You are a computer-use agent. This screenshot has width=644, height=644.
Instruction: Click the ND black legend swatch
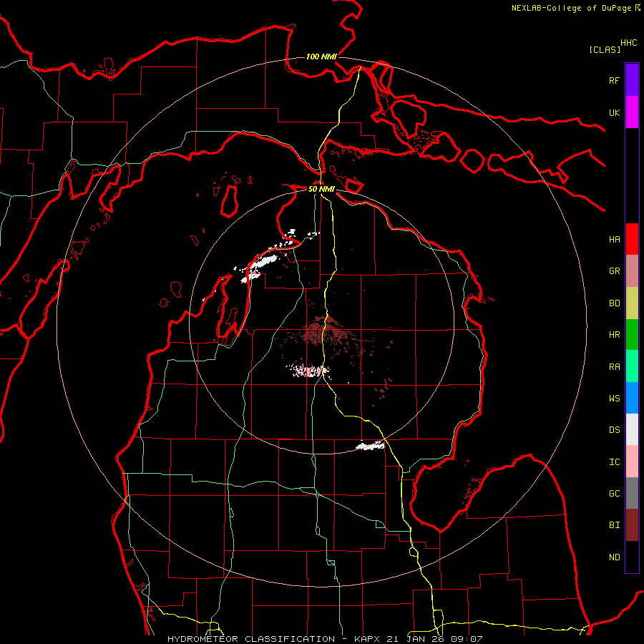pyautogui.click(x=632, y=557)
